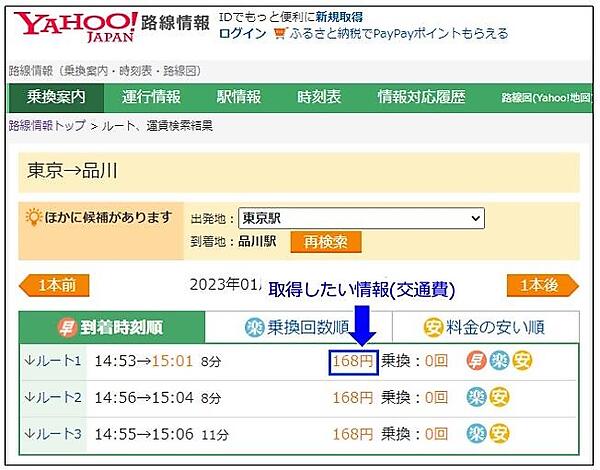Sort results by 料金の安い順 tab
Viewport: 600px width, 470px height.
click(x=486, y=328)
